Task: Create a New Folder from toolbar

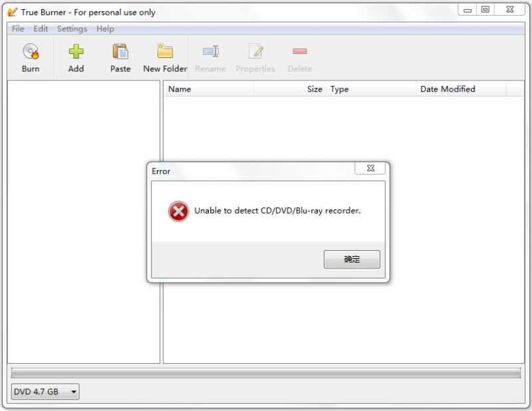Action: pos(165,58)
